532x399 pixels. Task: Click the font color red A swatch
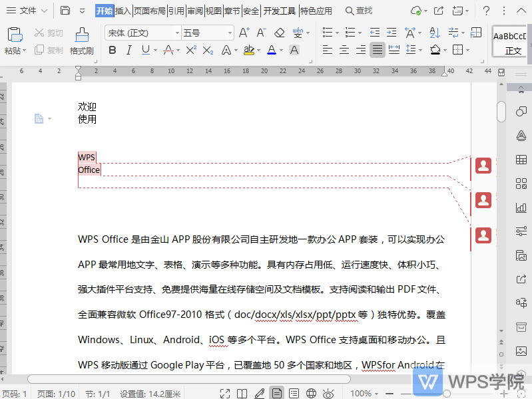tap(271, 50)
